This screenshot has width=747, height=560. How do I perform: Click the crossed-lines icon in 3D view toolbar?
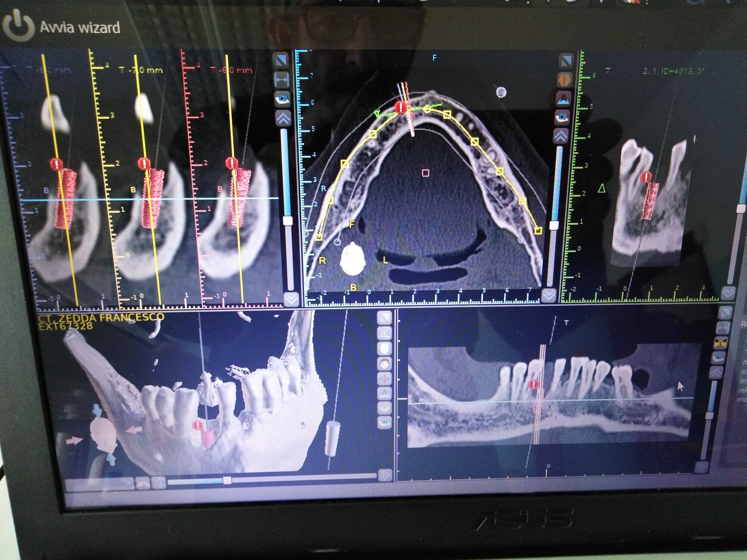coord(384,333)
